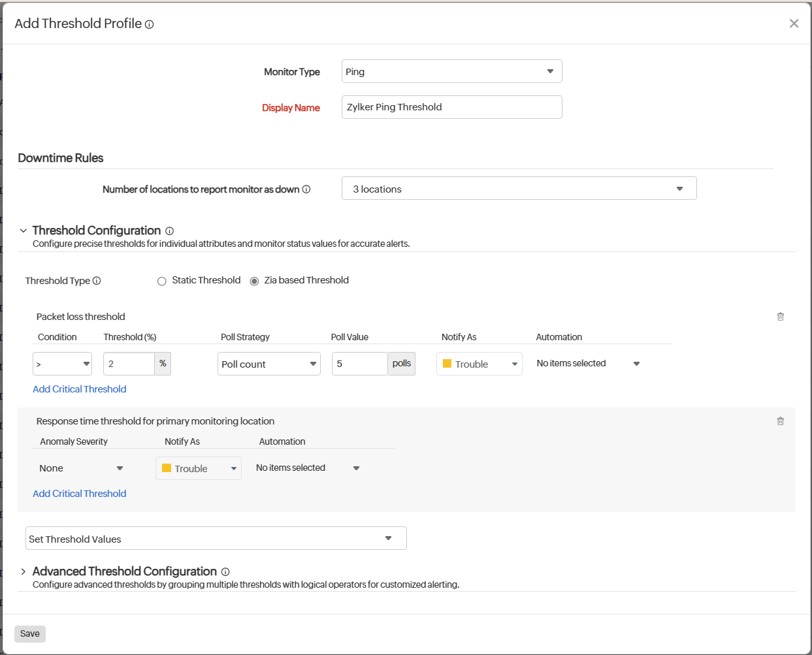Select the Static Threshold option
This screenshot has width=812, height=655.
pyautogui.click(x=161, y=280)
